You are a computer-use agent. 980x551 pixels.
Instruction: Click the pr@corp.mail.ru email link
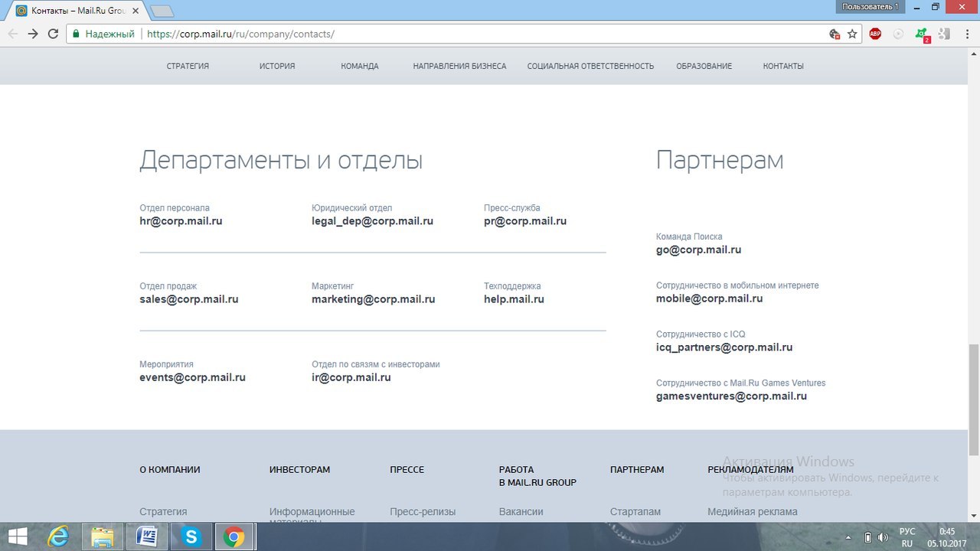[x=525, y=221]
